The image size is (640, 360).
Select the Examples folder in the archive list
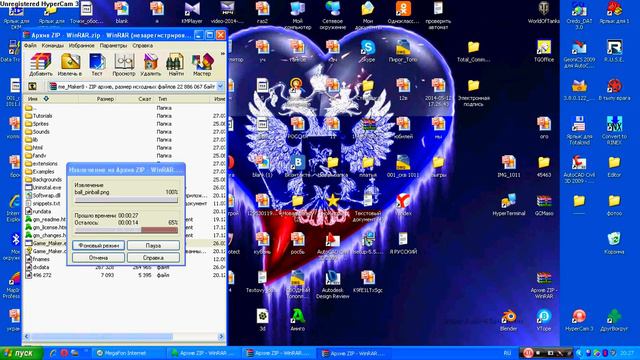coord(40,171)
